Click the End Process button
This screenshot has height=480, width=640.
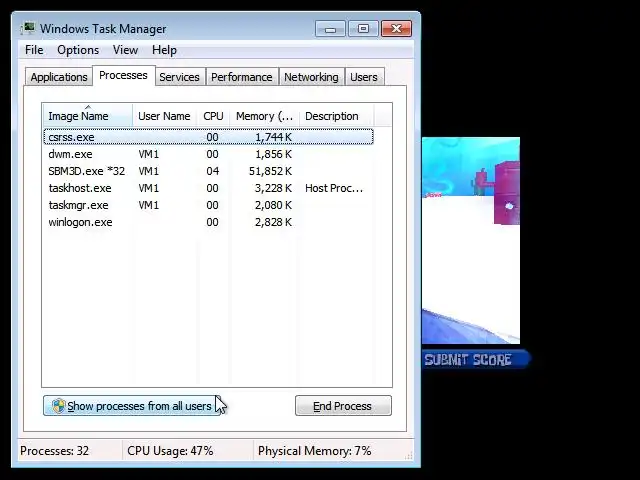pos(343,406)
